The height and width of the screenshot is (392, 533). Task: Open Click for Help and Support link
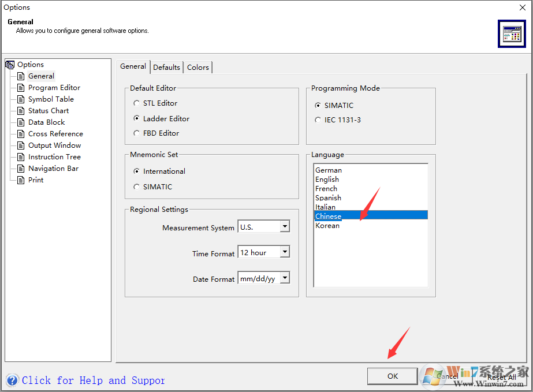click(94, 380)
